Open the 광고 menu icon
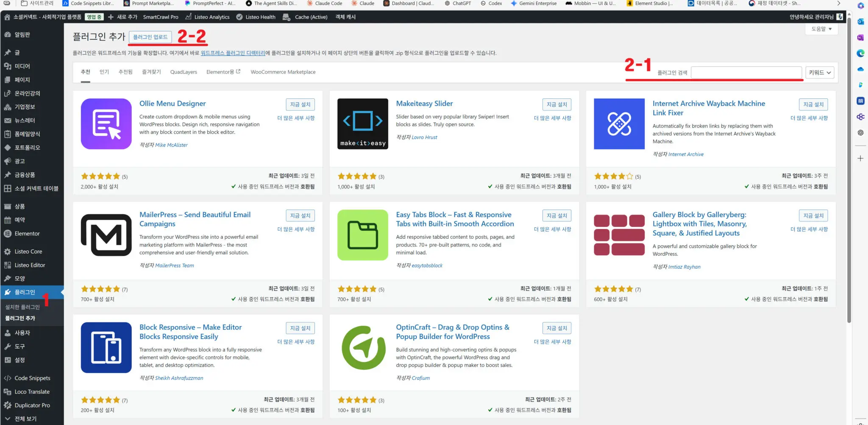Viewport: 868px width, 425px height. click(7, 161)
